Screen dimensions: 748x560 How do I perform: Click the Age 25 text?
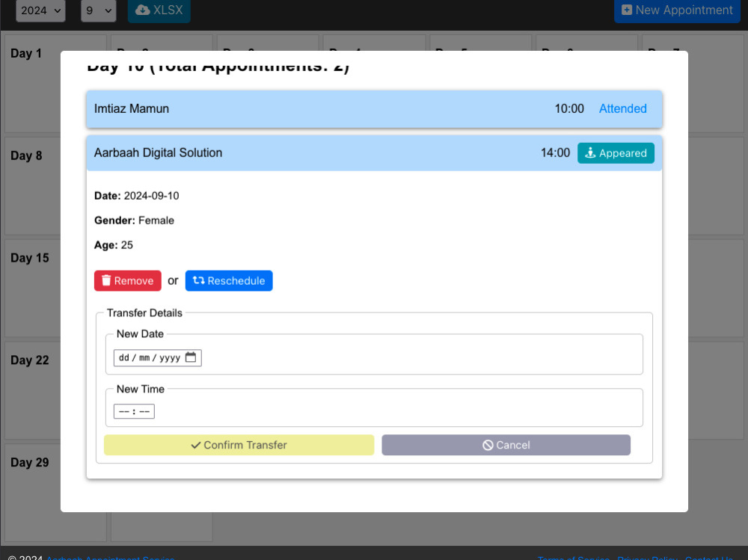click(x=114, y=245)
